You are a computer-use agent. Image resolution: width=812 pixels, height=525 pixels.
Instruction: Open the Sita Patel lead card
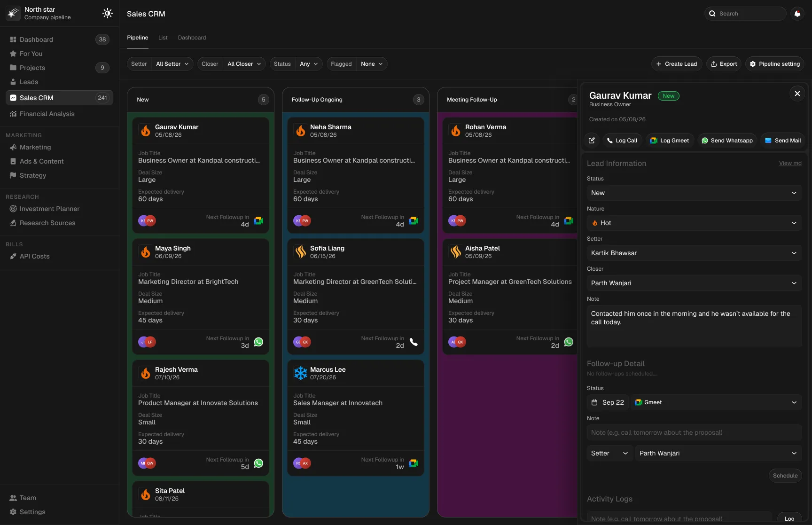click(201, 499)
